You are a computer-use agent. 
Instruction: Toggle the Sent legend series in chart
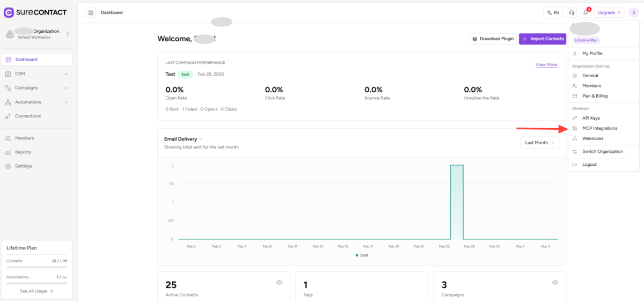pos(362,255)
